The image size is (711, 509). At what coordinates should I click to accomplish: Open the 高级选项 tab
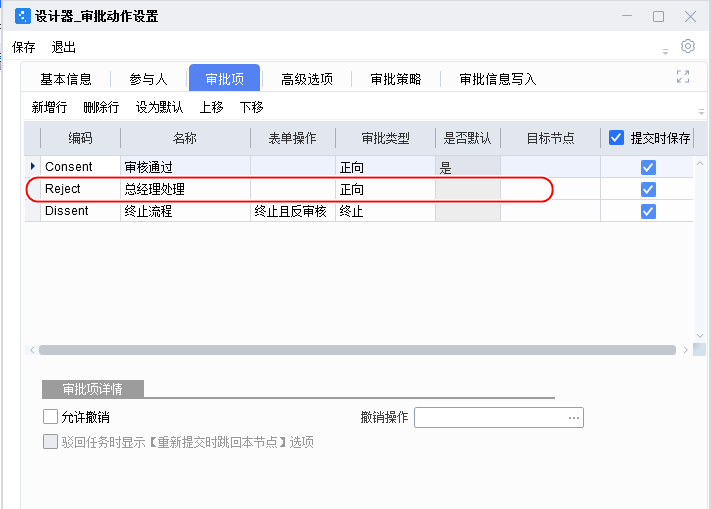click(306, 79)
